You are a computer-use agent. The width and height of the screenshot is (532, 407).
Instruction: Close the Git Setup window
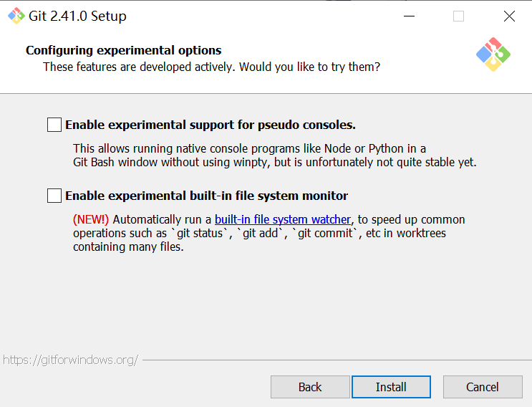click(x=509, y=16)
